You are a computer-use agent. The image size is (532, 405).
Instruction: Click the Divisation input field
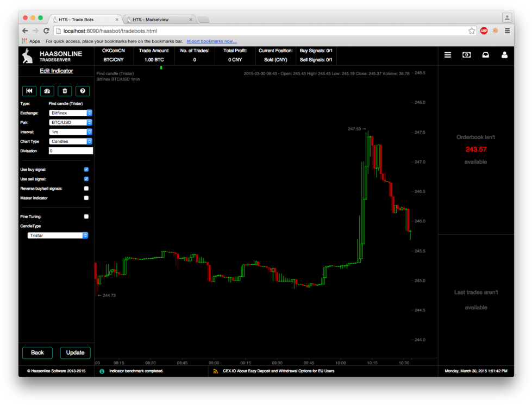(x=71, y=151)
